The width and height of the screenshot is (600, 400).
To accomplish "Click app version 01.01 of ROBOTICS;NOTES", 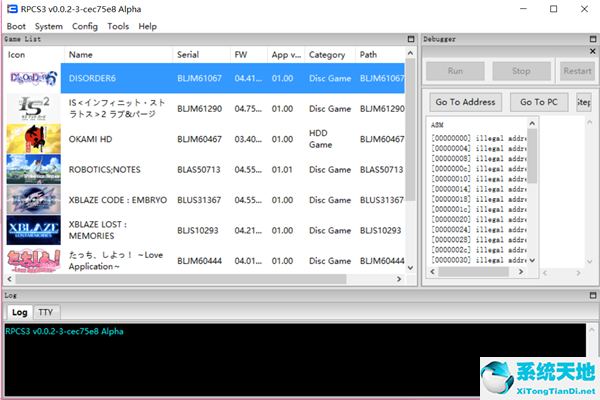I will [282, 170].
